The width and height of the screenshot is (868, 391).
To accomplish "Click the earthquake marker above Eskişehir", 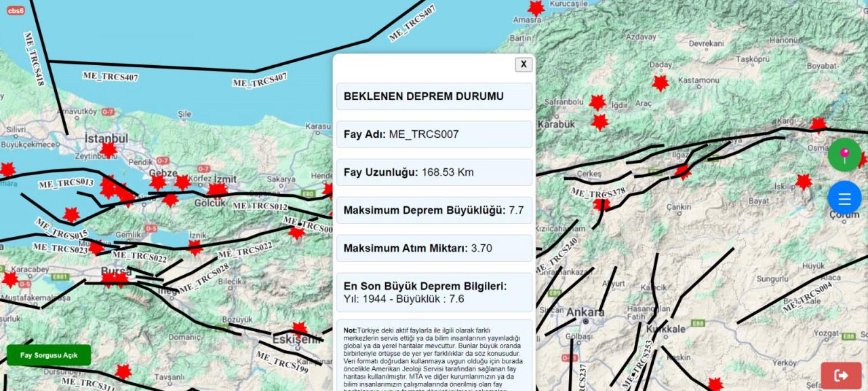I will (300, 329).
